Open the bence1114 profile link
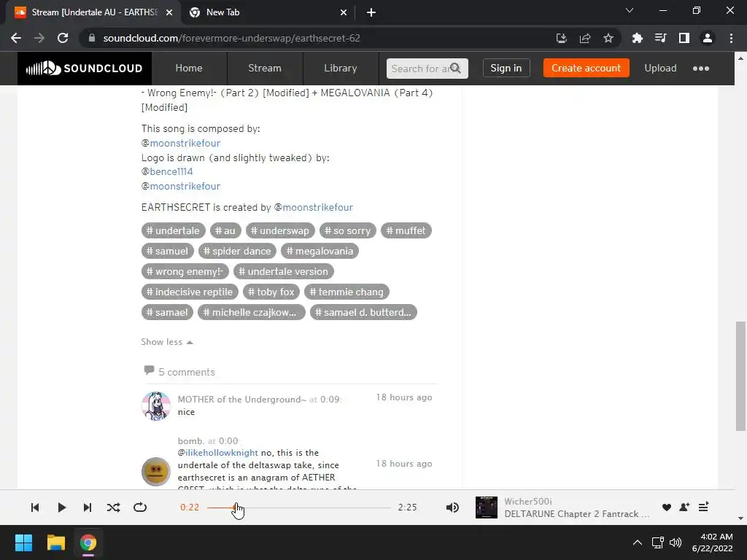 point(171,171)
